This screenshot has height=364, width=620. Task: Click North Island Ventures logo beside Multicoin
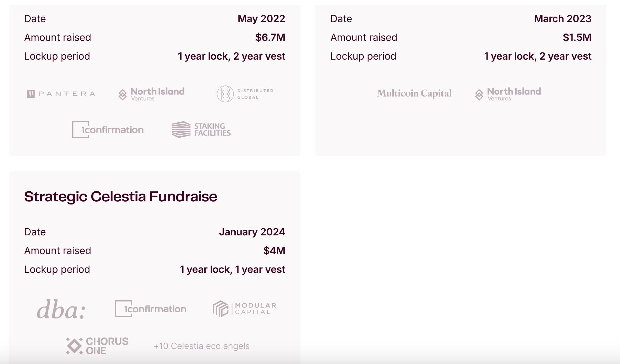click(x=508, y=94)
